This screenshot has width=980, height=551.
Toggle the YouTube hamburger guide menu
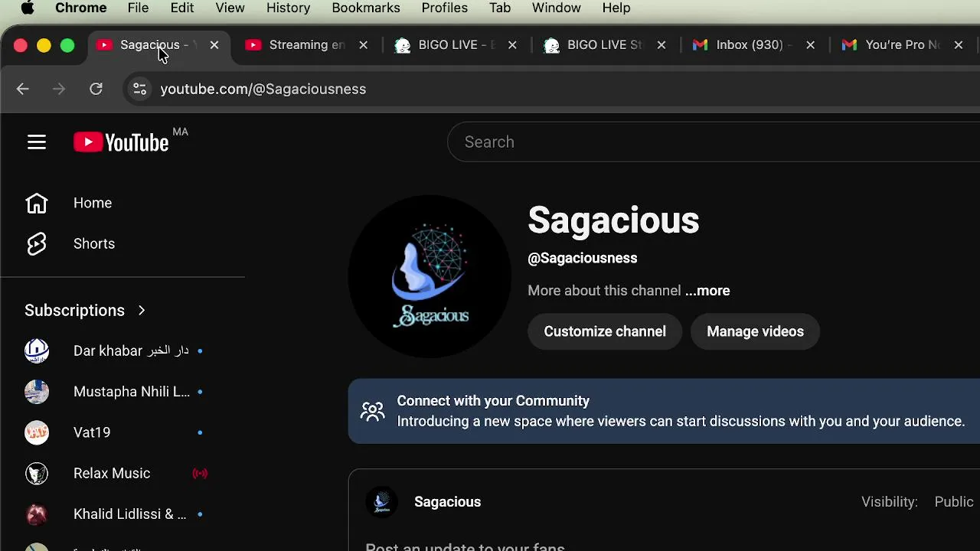(x=37, y=142)
